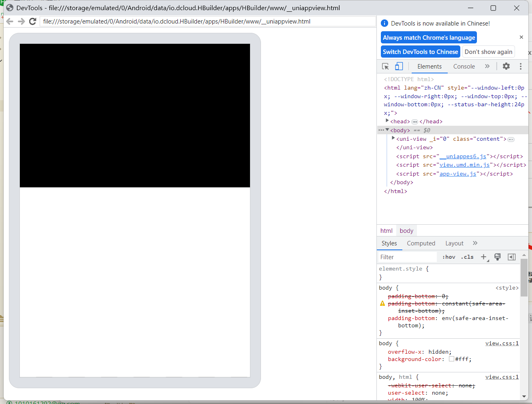This screenshot has height=404, width=532.
Task: Click the user-select: none declaration
Action: [x=418, y=393]
